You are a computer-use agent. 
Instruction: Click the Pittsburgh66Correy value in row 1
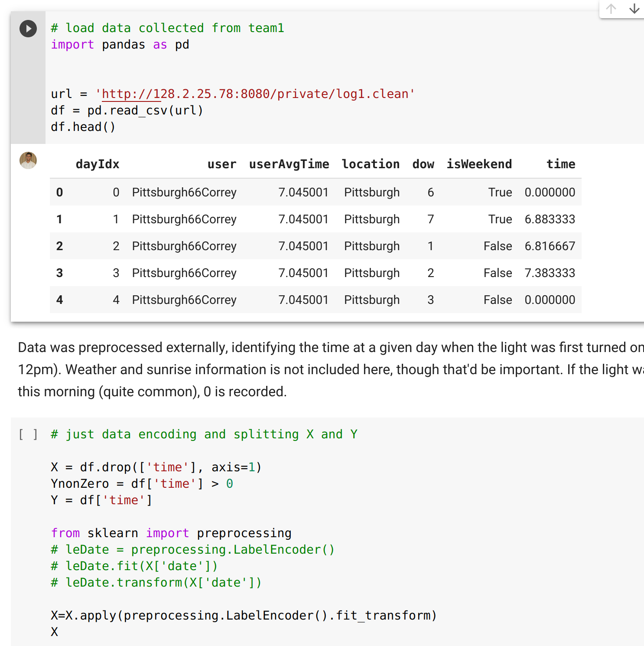(184, 219)
